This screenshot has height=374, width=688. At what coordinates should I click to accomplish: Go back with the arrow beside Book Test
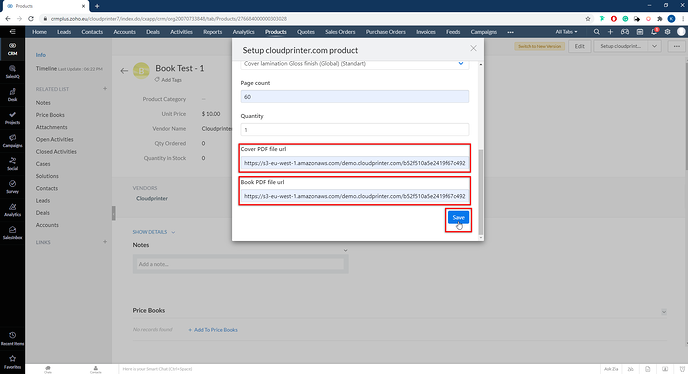tap(124, 70)
